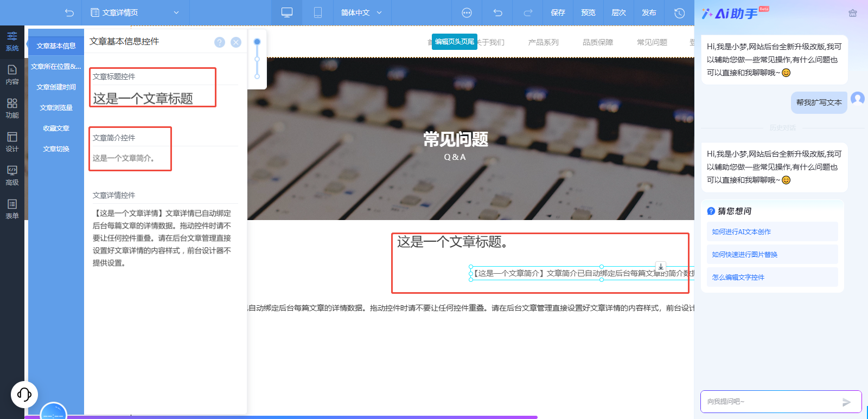Click the page icon beside 文章详情页

tap(95, 12)
